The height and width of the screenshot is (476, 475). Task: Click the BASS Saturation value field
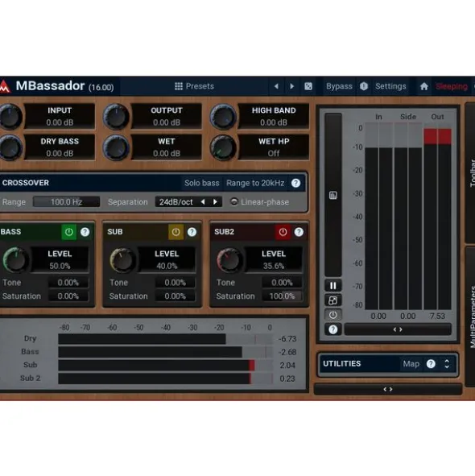(x=68, y=296)
